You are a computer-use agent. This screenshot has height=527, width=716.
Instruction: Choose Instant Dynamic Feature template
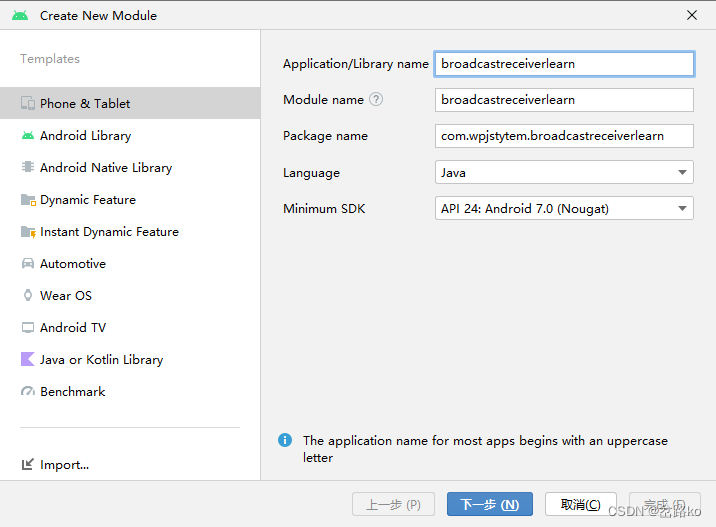pos(130,232)
